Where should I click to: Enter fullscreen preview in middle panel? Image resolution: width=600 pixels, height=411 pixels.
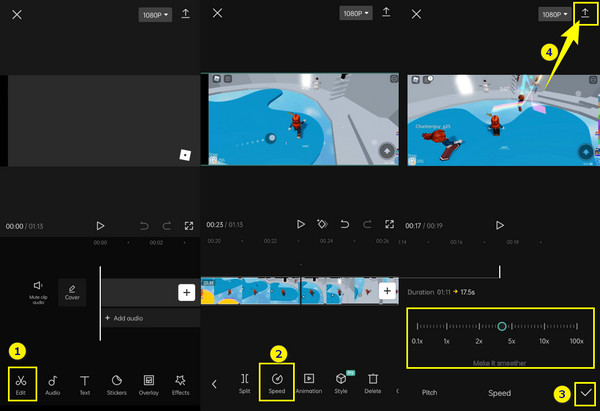[x=390, y=224]
